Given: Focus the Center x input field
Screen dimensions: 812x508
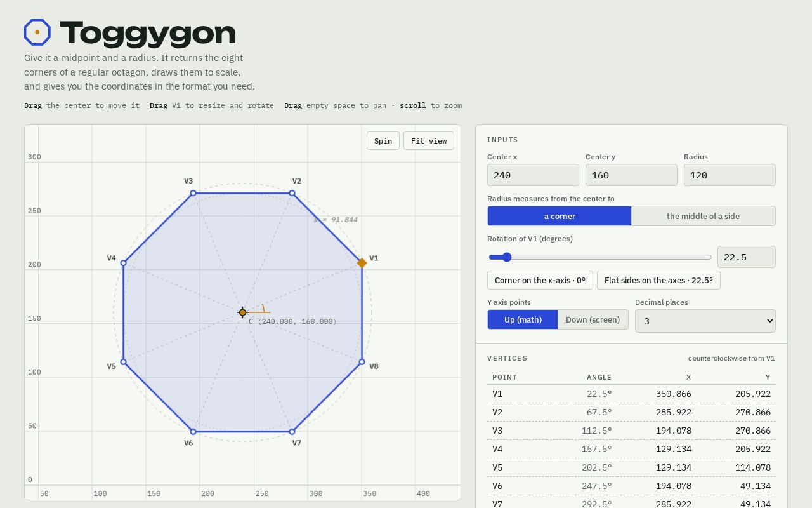Looking at the screenshot, I should pos(533,175).
